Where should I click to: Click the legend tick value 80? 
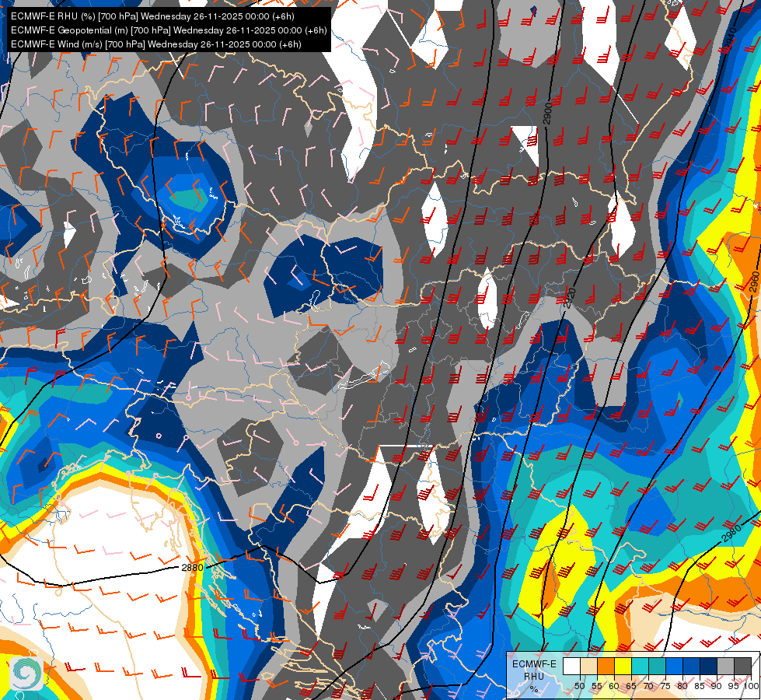(682, 687)
